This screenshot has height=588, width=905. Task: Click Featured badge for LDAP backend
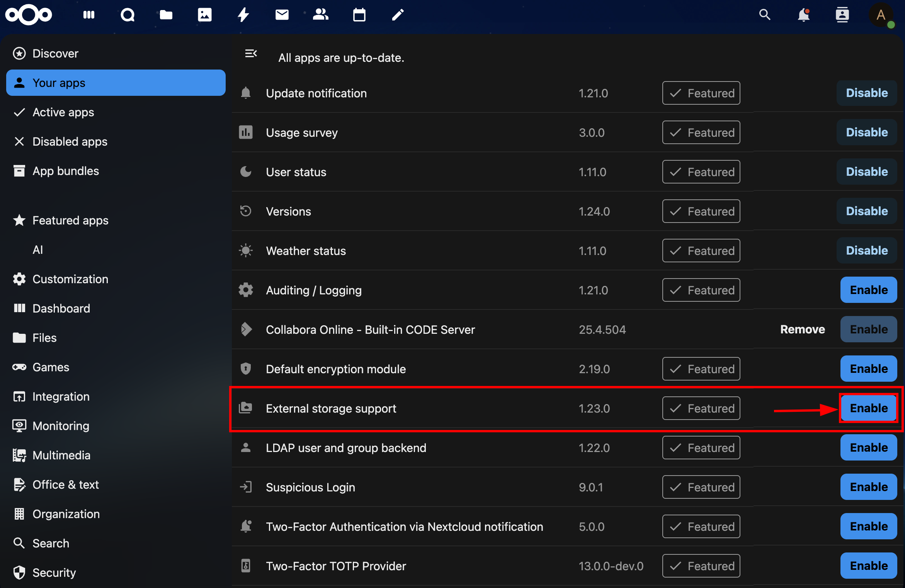coord(701,448)
